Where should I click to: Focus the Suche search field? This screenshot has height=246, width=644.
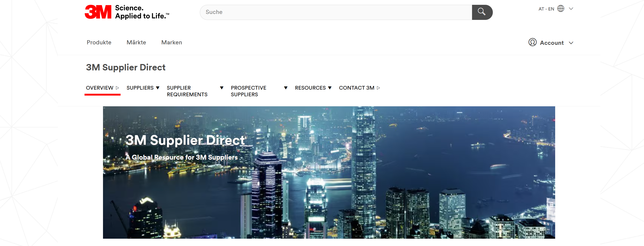click(336, 12)
